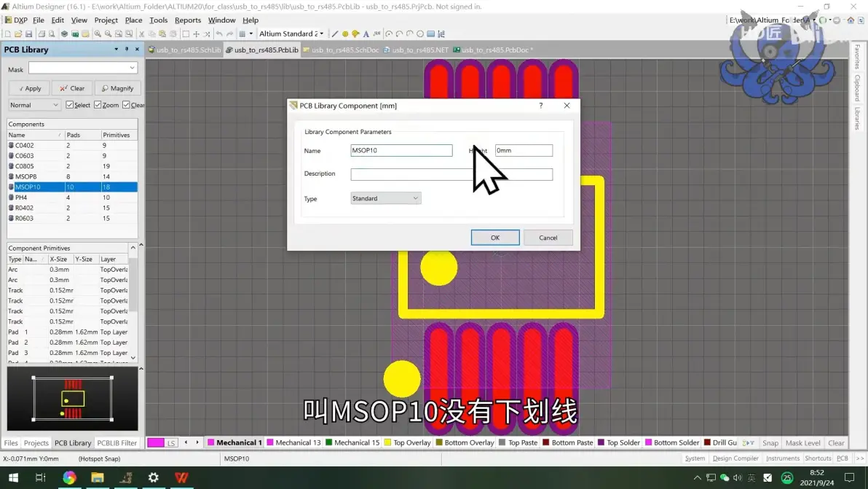This screenshot has width=868, height=489.
Task: Open the Reports menu
Action: pyautogui.click(x=188, y=20)
